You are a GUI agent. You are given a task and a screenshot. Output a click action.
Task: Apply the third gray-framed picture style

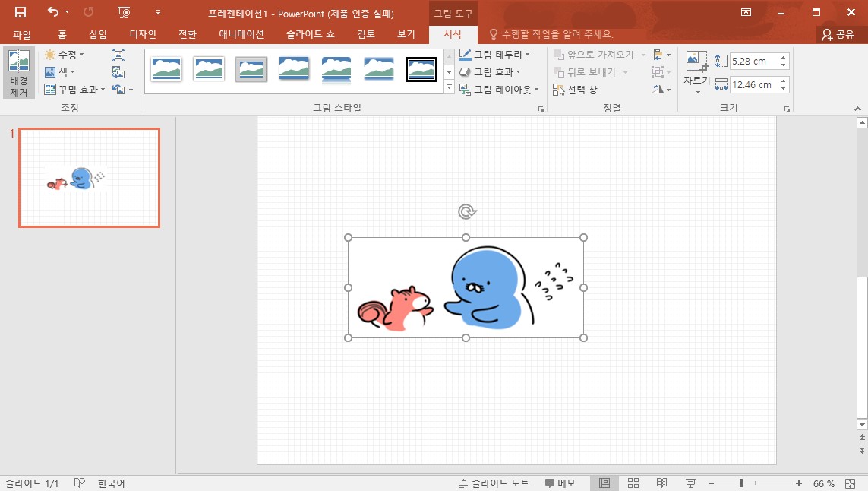click(x=251, y=69)
